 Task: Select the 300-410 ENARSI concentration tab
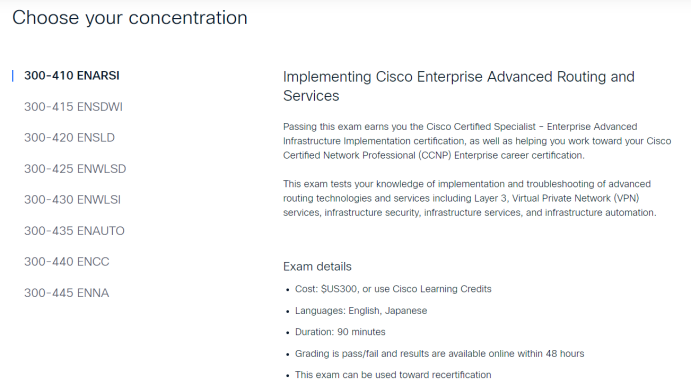(72, 76)
